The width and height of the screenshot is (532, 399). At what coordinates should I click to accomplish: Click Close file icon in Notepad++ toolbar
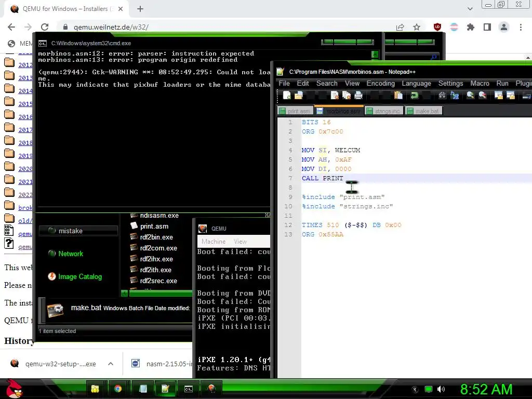tap(335, 96)
